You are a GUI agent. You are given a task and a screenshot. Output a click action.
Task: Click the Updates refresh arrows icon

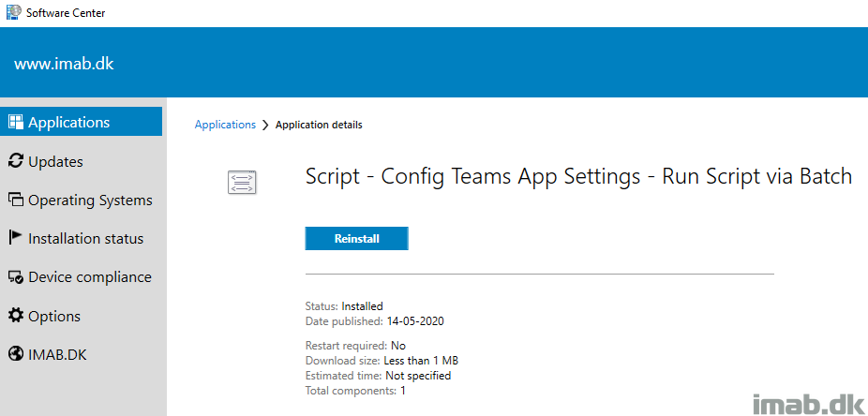15,161
